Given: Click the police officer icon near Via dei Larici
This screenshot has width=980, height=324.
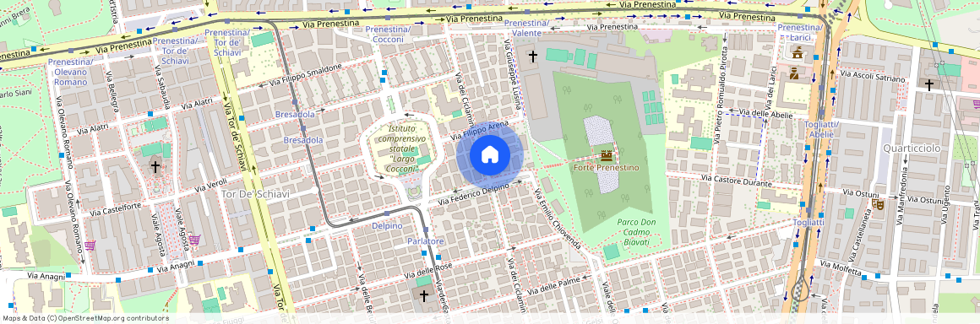Looking at the screenshot, I should (x=794, y=74).
